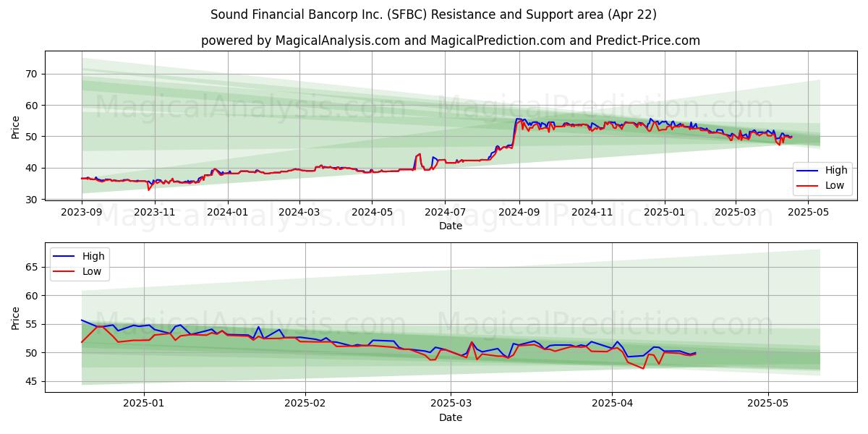868x434 pixels.
Task: Click the '70' price tick on the top chart
Action: 33,74
